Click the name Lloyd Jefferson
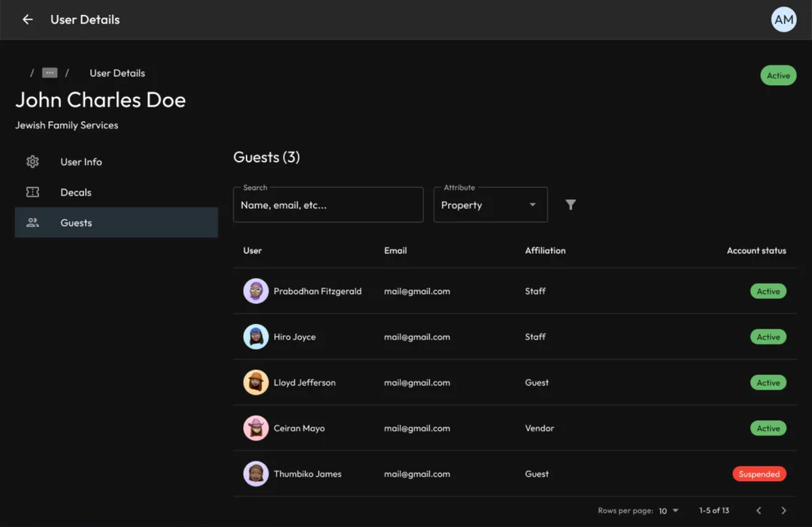 point(304,383)
